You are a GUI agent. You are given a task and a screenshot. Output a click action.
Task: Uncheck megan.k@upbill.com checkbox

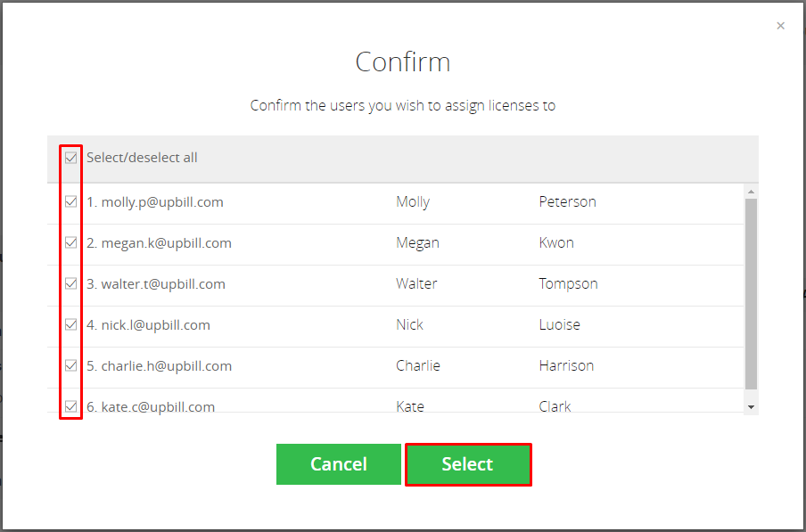(x=71, y=243)
